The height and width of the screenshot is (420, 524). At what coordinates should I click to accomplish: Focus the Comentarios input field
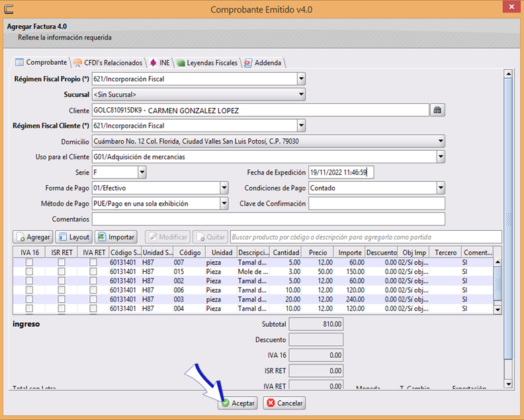[269, 219]
